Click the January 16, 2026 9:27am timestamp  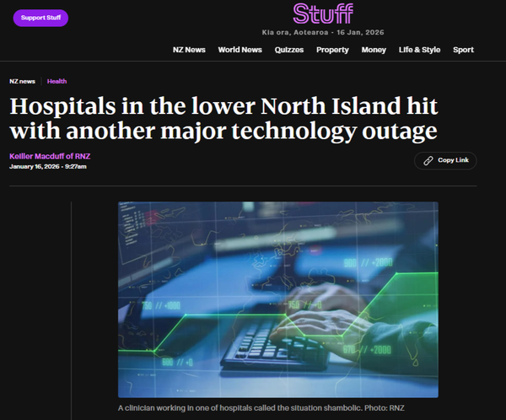coord(48,167)
